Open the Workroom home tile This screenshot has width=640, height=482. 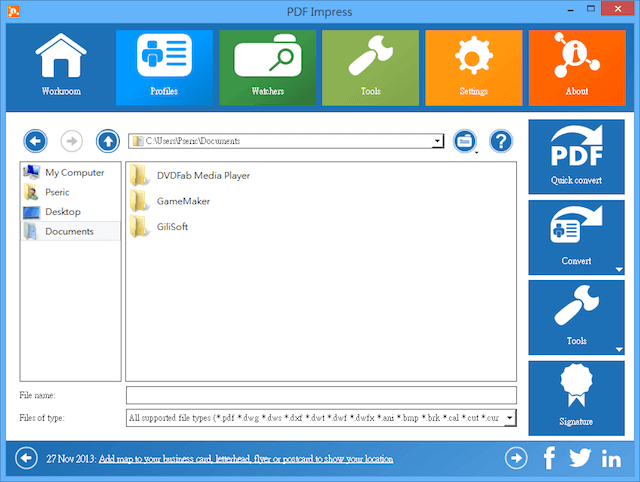tap(61, 68)
